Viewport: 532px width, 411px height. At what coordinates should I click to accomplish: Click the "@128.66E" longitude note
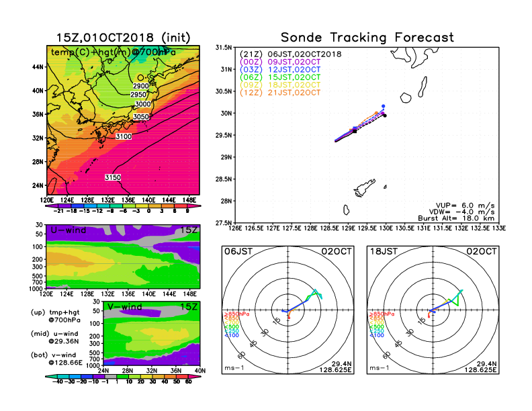tap(65, 363)
